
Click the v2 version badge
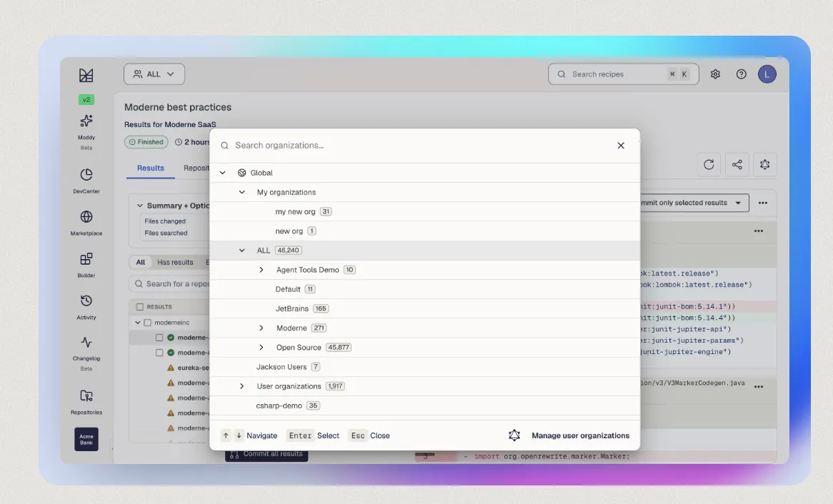86,100
